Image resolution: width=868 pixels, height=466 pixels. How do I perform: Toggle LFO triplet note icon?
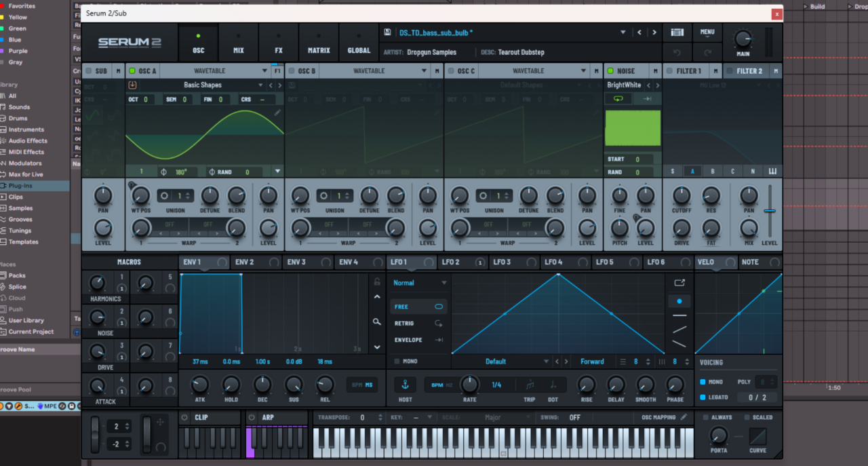530,385
